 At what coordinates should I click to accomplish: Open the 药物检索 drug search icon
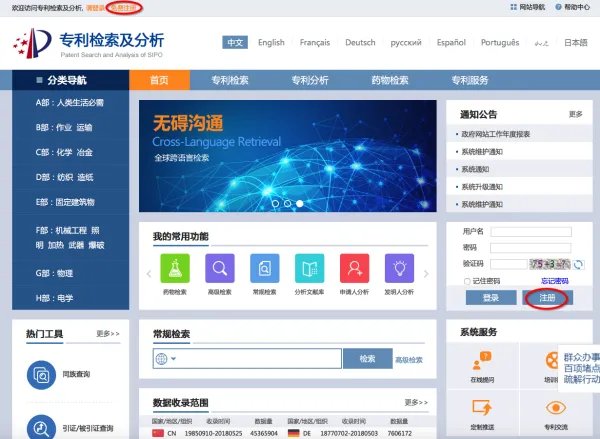[x=174, y=268]
